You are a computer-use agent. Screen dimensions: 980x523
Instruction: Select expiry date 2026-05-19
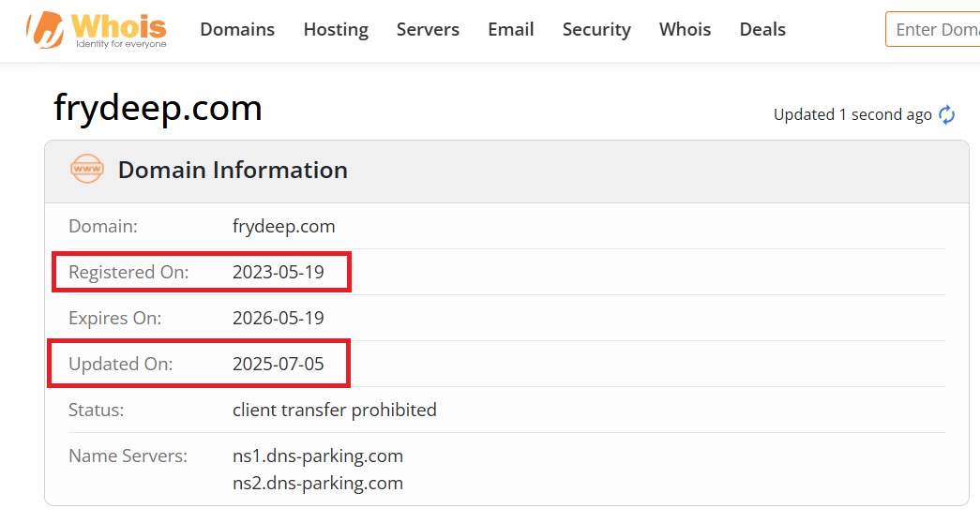point(279,318)
